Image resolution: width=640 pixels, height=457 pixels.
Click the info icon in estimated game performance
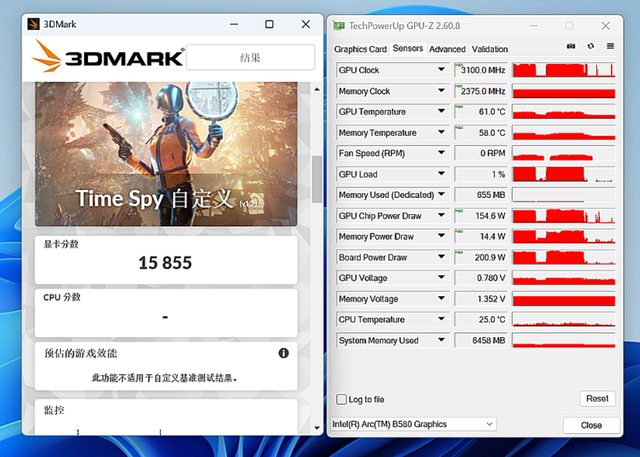[x=283, y=353]
